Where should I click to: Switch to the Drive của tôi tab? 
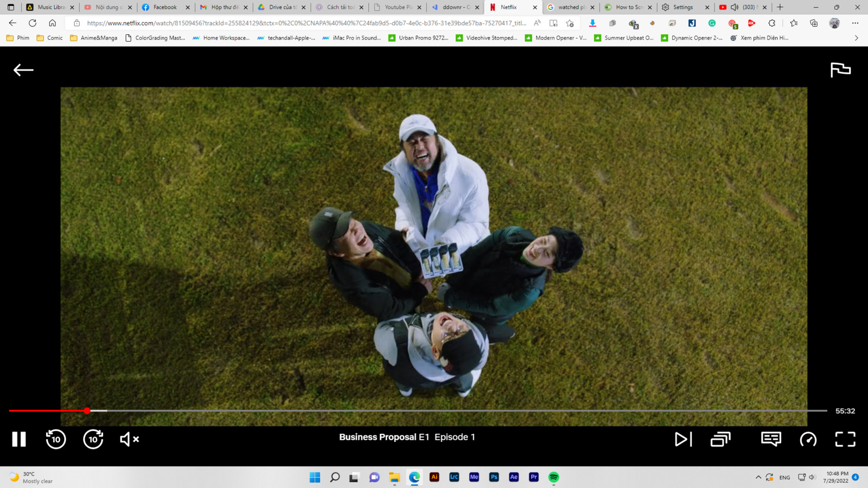(282, 7)
